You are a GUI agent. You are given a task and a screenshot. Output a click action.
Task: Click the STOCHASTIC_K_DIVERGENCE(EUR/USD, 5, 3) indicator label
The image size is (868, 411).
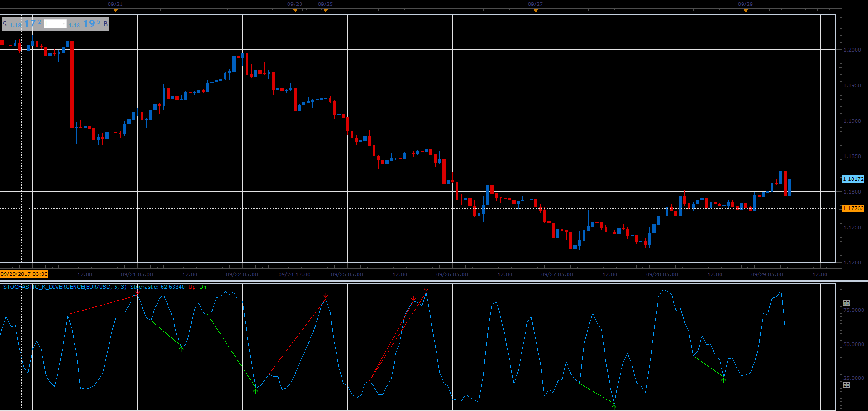(x=65, y=287)
